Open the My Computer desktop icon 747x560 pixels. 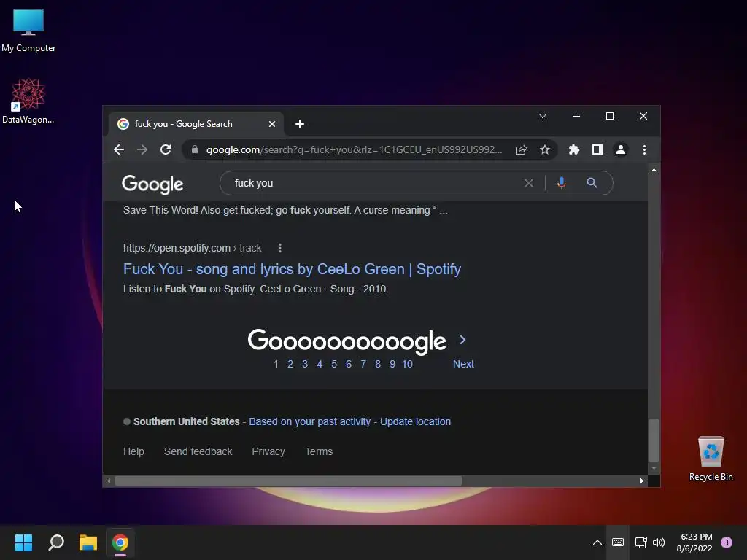pos(28,31)
